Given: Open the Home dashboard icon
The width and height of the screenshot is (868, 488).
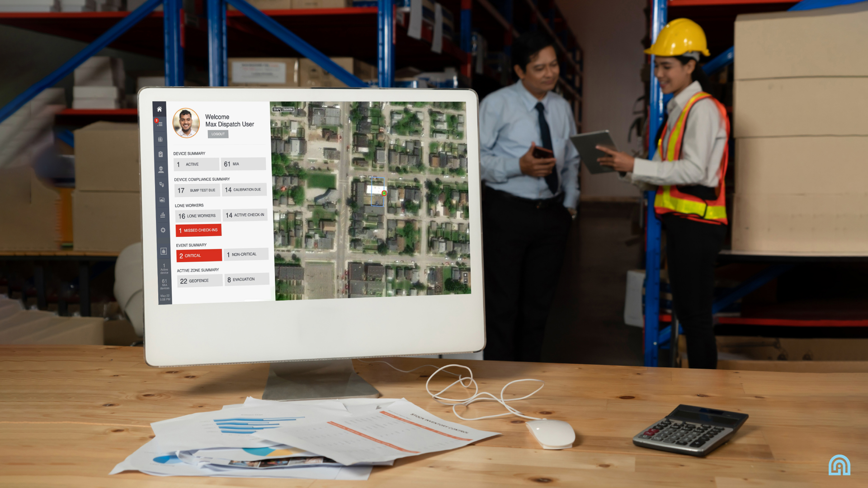Looking at the screenshot, I should [x=159, y=109].
